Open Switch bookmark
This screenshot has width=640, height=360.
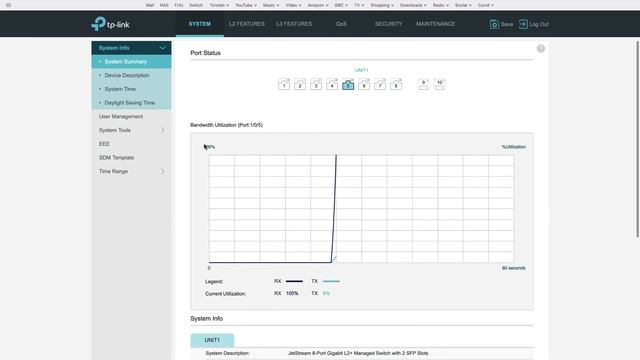tap(196, 5)
